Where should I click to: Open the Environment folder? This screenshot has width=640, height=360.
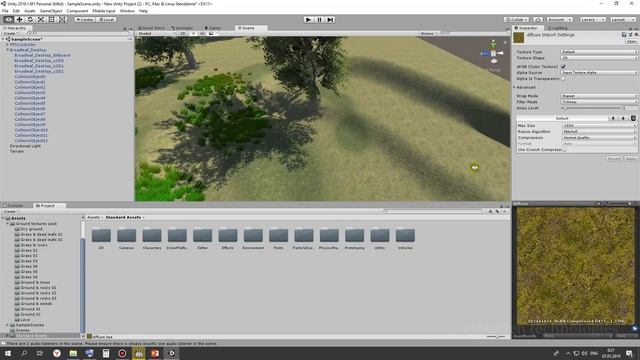point(253,239)
